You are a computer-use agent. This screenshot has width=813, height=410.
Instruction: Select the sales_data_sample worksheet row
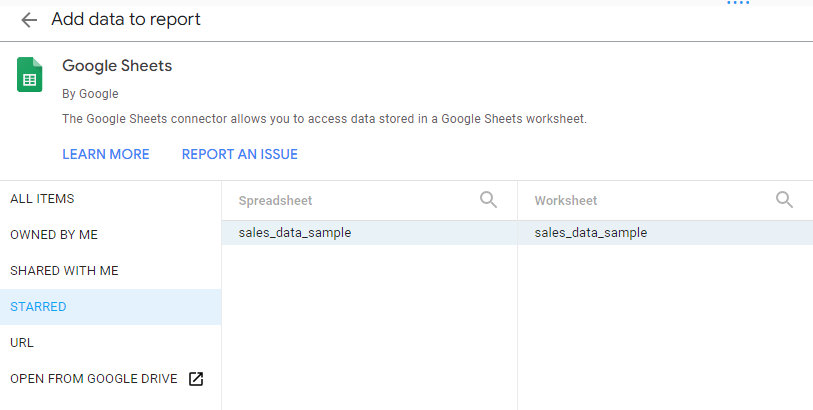pos(591,233)
